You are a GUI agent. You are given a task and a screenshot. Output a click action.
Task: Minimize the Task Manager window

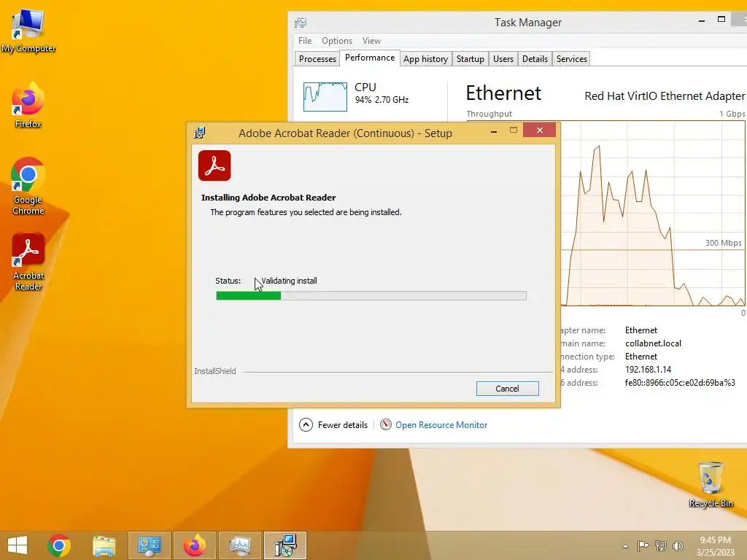click(x=701, y=20)
